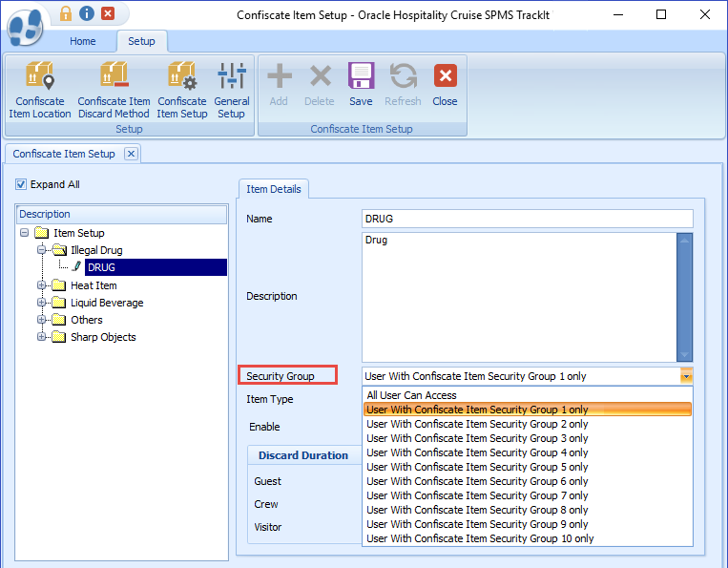Image resolution: width=728 pixels, height=568 pixels.
Task: Expand the Others tree node
Action: [x=41, y=320]
